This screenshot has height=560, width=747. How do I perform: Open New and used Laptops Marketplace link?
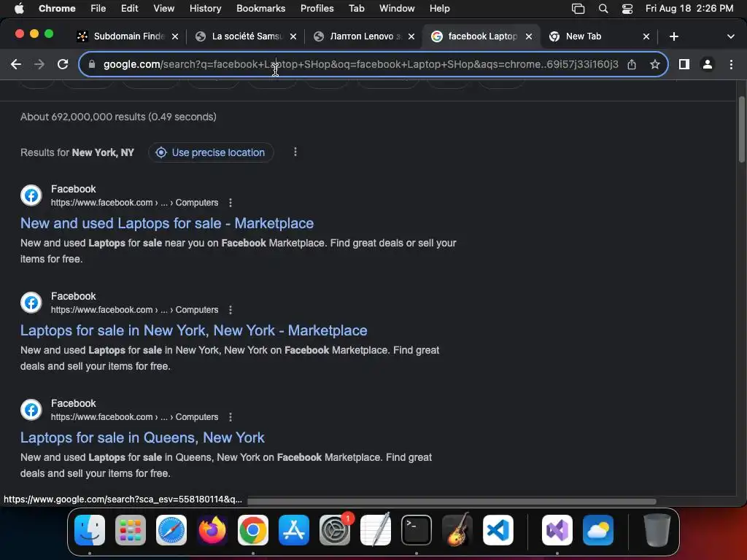(167, 223)
